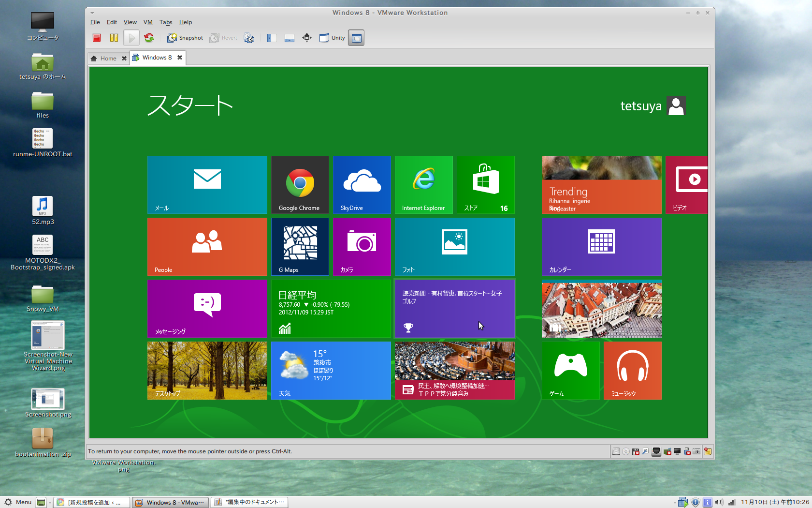This screenshot has height=508, width=812.
Task: Open the 天気 weather tile
Action: tap(331, 371)
